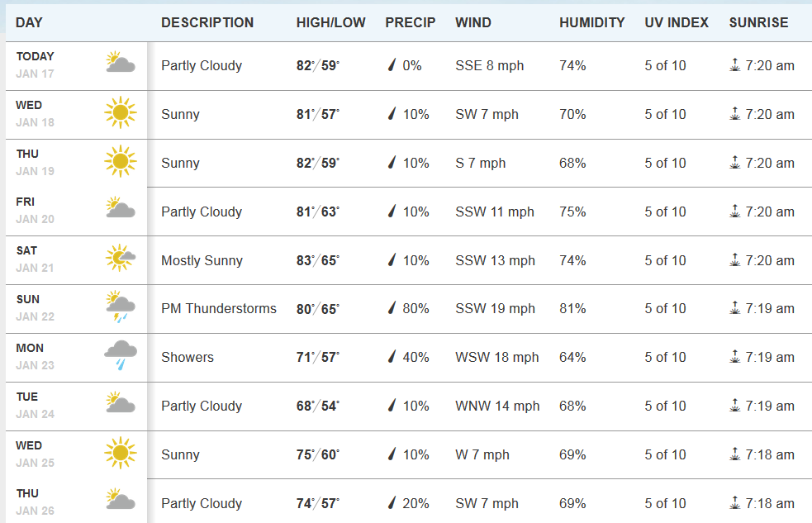Click the DESCRIPTION column header
This screenshot has width=812, height=523.
(x=207, y=23)
